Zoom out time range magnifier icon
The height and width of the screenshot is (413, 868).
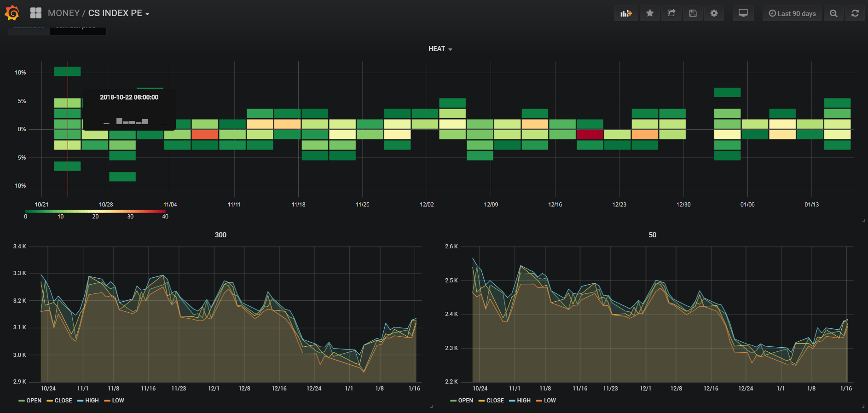pyautogui.click(x=833, y=13)
